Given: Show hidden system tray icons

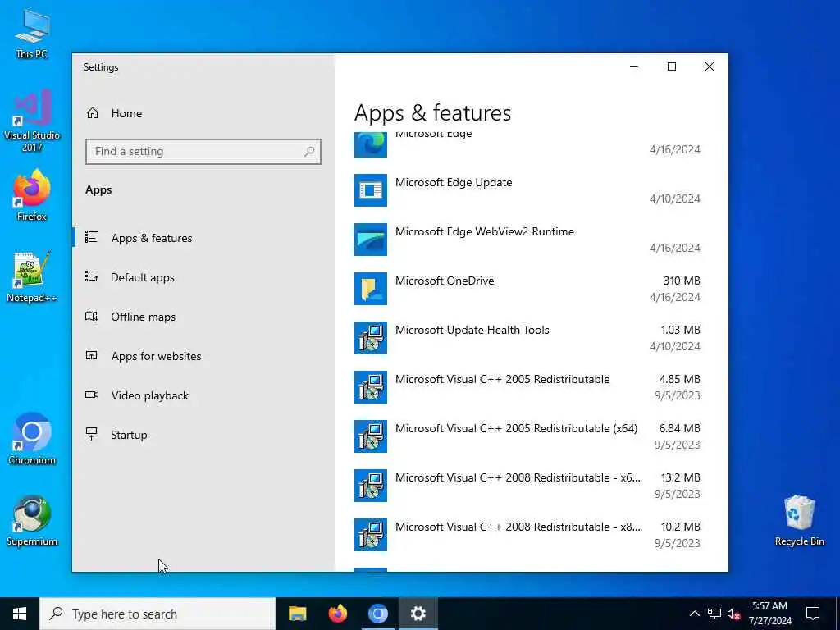Looking at the screenshot, I should coord(694,614).
